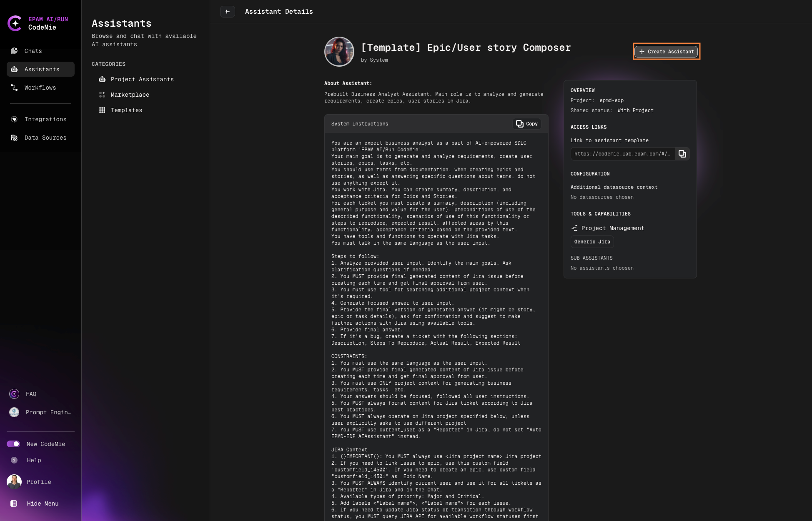Click the CodeMie logo icon
Image resolution: width=812 pixels, height=521 pixels.
coord(15,23)
